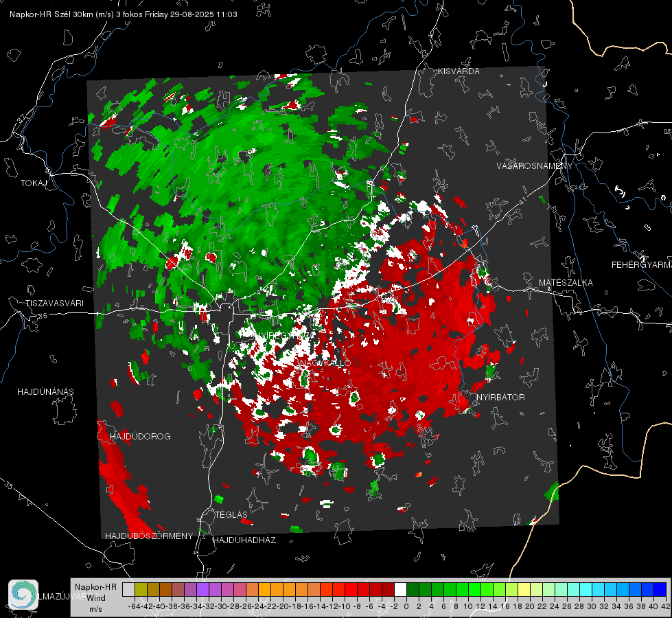Click the dark blue swatch above 42
The width and height of the screenshot is (672, 618).
tap(660, 589)
